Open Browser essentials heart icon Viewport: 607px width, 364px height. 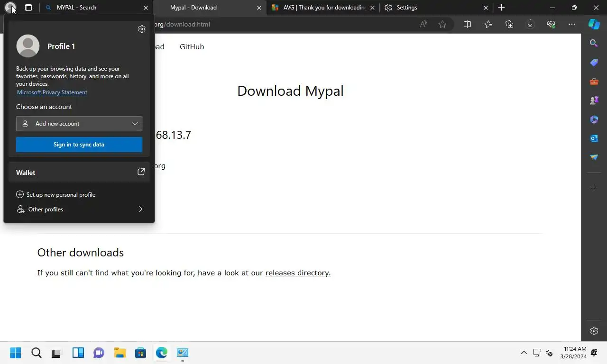[x=551, y=24]
